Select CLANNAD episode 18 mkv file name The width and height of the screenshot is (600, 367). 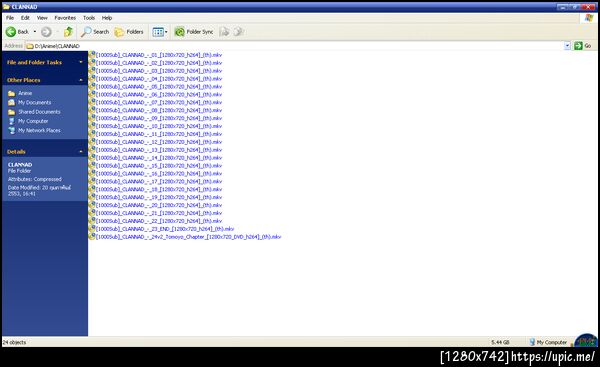pos(159,189)
